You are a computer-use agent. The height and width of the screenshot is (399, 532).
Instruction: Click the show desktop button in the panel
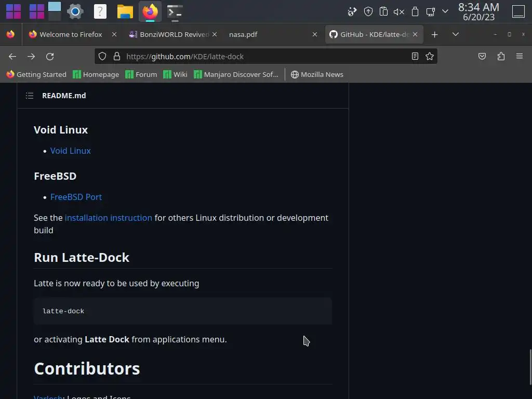tap(518, 11)
